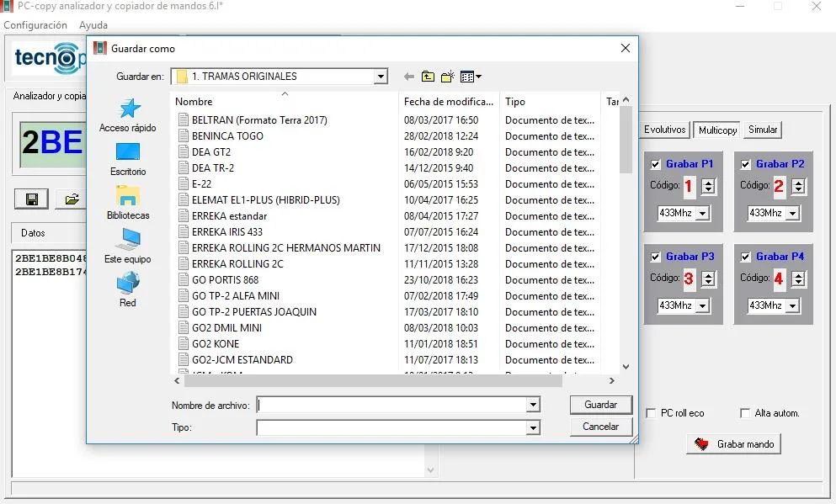This screenshot has height=504, width=836.
Task: Sort by the Tipo column header
Action: [x=550, y=101]
